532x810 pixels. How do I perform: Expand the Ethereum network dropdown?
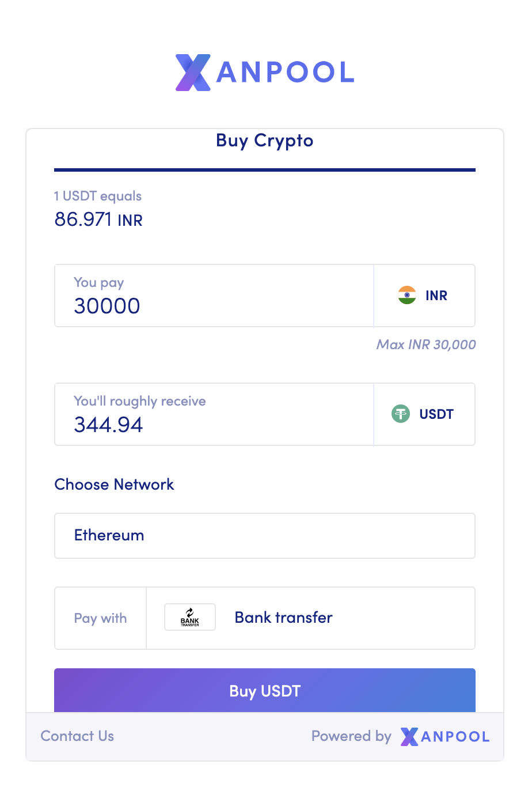(265, 536)
